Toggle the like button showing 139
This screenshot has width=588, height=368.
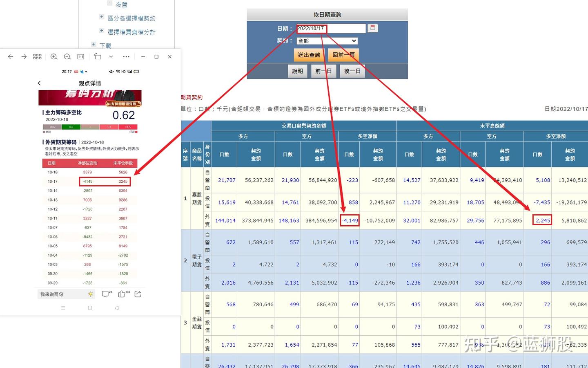(x=122, y=294)
